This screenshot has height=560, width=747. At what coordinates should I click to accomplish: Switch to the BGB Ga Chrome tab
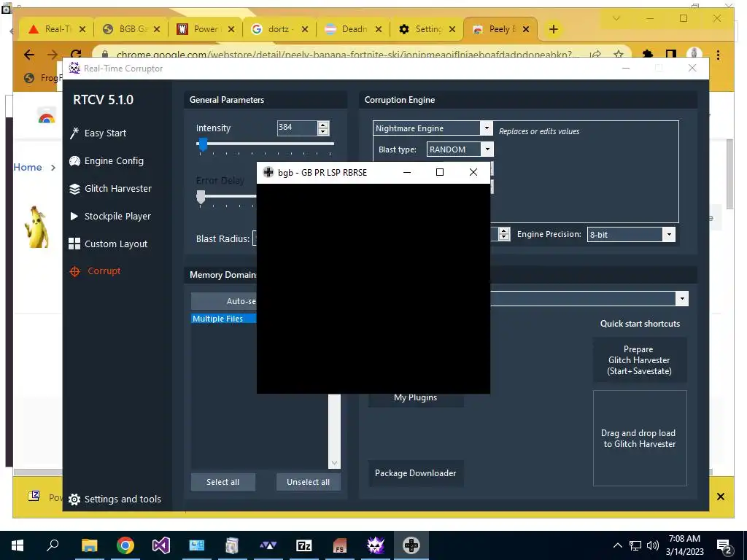click(x=133, y=29)
